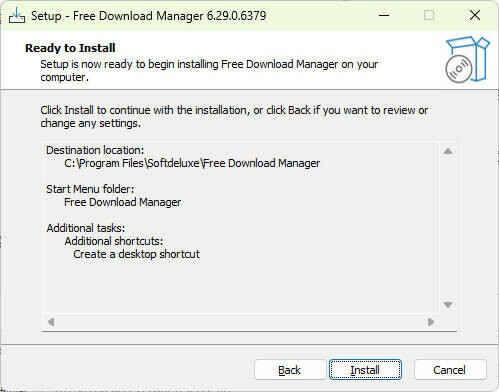The height and width of the screenshot is (392, 499).
Task: Click the installer box and disc icon
Action: click(467, 60)
